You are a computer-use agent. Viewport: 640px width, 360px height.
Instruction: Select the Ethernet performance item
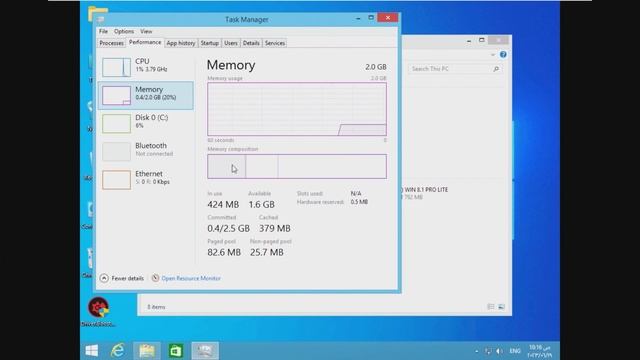[146, 180]
